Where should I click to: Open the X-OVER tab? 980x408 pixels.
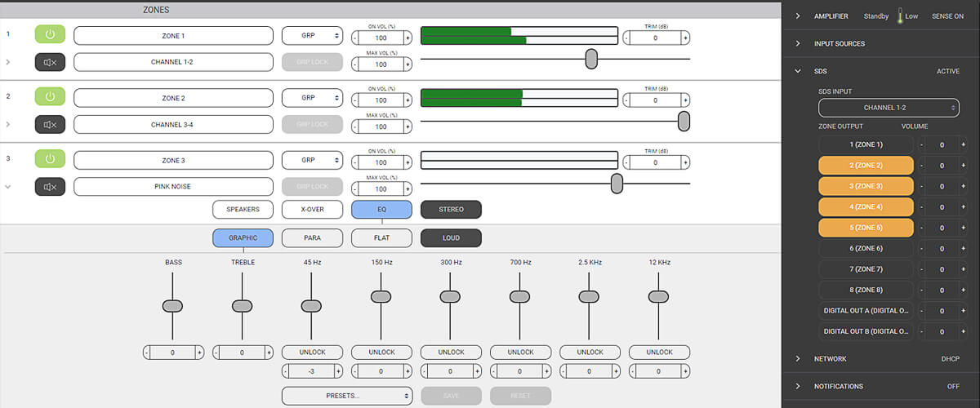(312, 210)
